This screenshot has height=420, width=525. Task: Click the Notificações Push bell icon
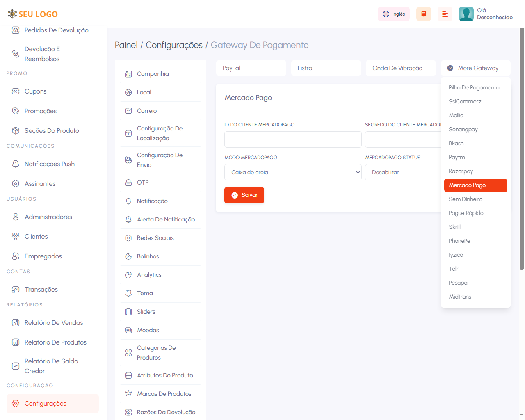pyautogui.click(x=16, y=164)
